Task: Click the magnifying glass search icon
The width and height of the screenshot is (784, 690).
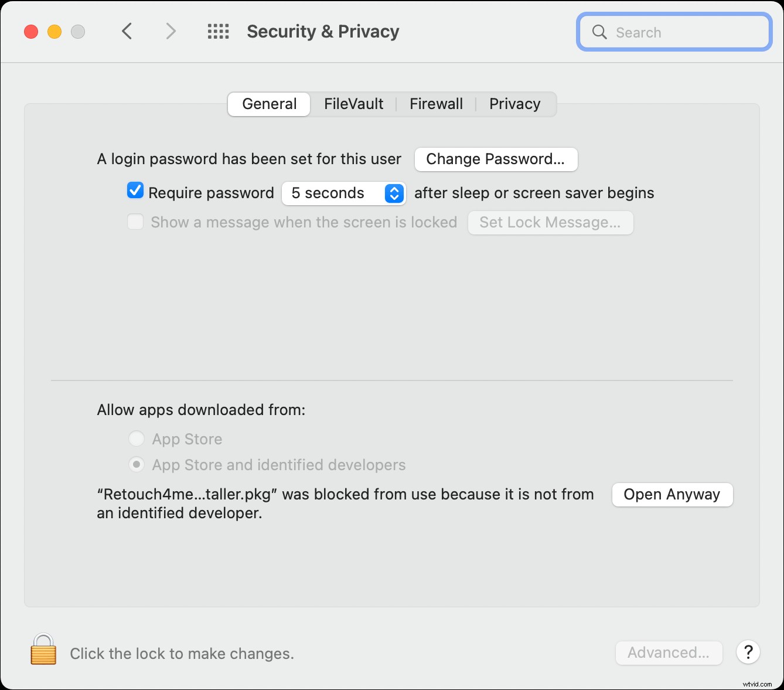Action: point(599,32)
